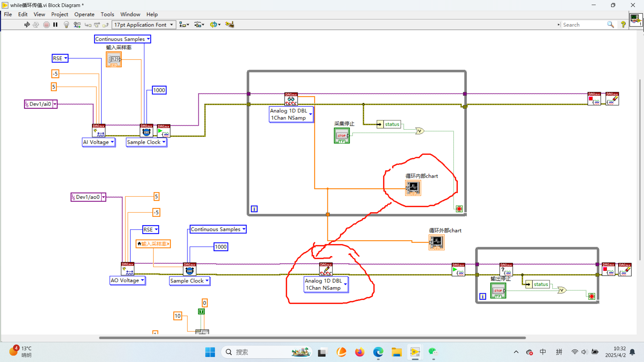Image resolution: width=644 pixels, height=362 pixels.
Task: Open the application font dropdown
Action: (144, 25)
